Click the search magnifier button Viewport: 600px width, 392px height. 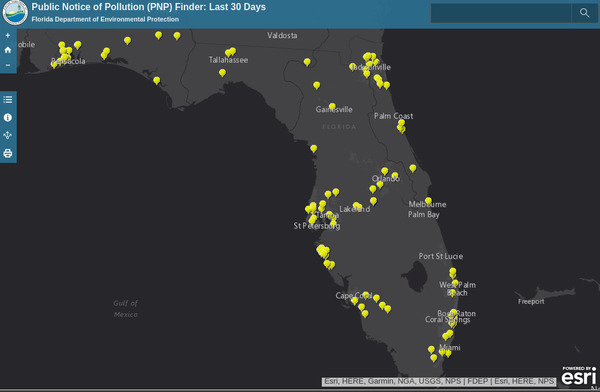[584, 13]
